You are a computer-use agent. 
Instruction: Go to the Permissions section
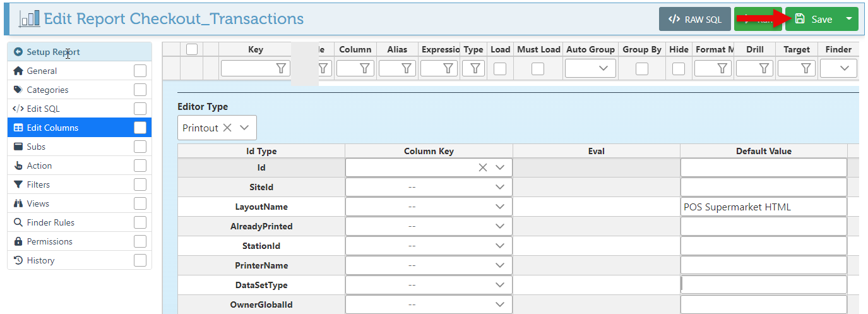49,241
